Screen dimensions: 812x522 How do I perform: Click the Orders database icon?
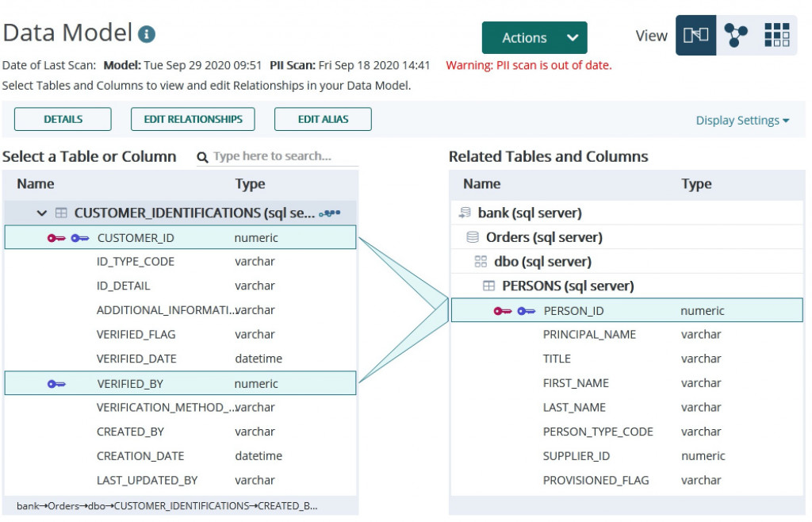pyautogui.click(x=473, y=237)
